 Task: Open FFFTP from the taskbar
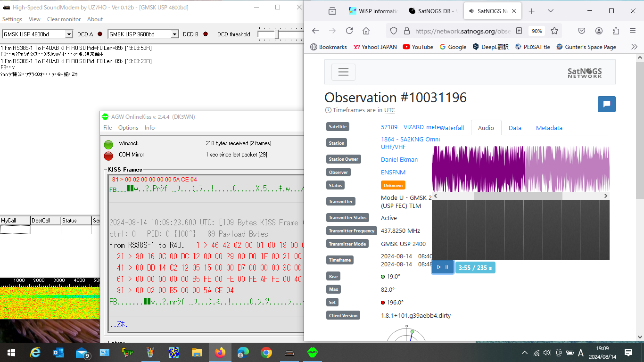pos(127,352)
